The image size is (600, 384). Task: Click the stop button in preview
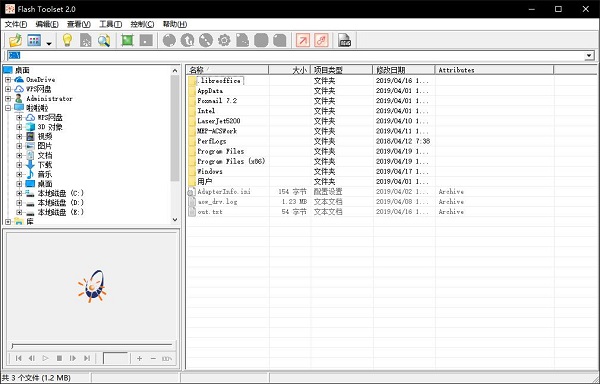(59, 358)
